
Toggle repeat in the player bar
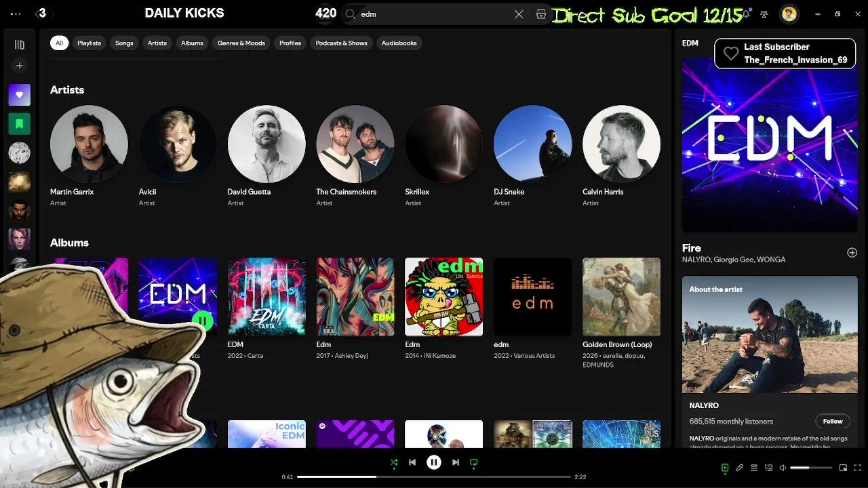474,462
